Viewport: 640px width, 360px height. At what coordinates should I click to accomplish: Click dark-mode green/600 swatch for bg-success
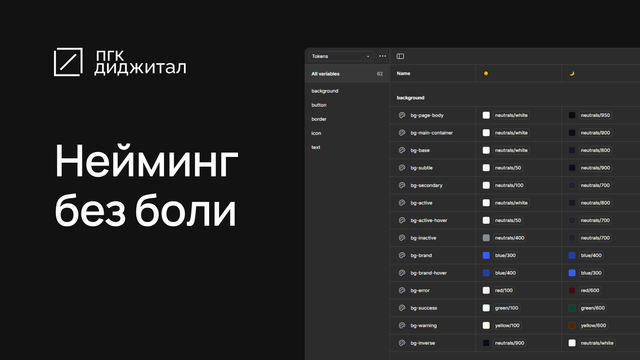[572, 308]
